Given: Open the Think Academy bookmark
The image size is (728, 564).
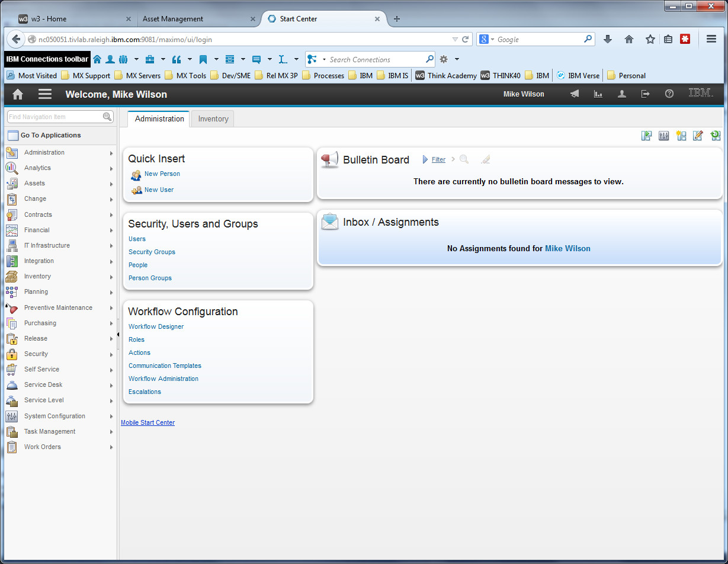Looking at the screenshot, I should coord(446,75).
